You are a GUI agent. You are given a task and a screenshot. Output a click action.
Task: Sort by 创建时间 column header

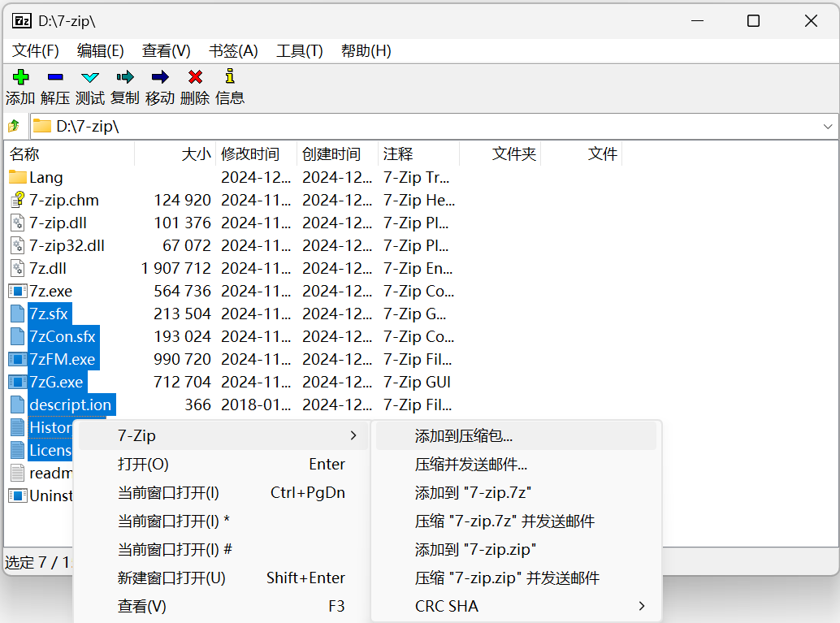pyautogui.click(x=337, y=154)
